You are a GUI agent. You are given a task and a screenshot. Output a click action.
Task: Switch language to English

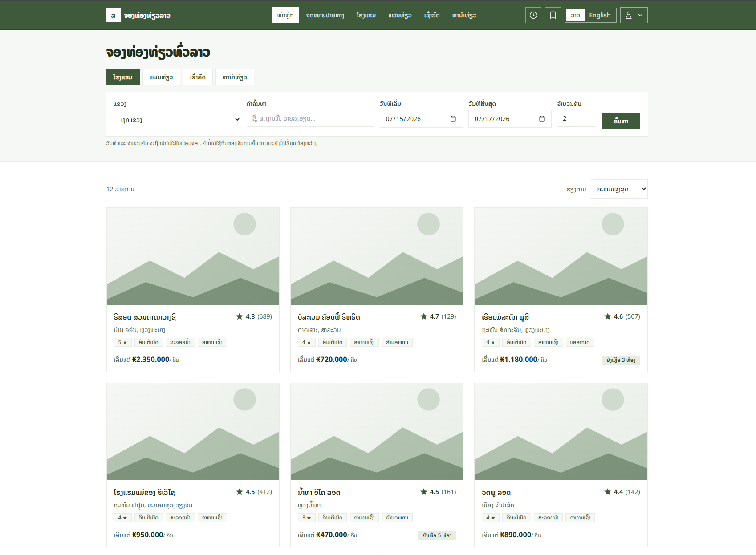[x=600, y=15]
